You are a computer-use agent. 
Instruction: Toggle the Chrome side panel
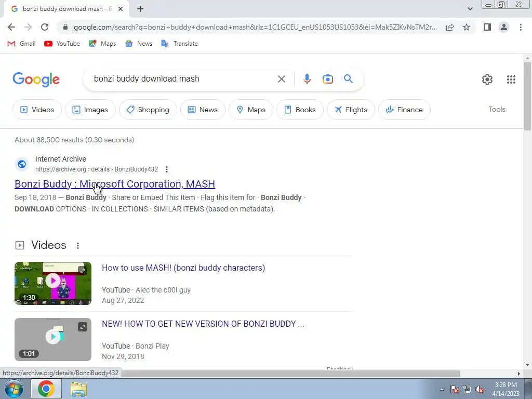[x=487, y=27]
